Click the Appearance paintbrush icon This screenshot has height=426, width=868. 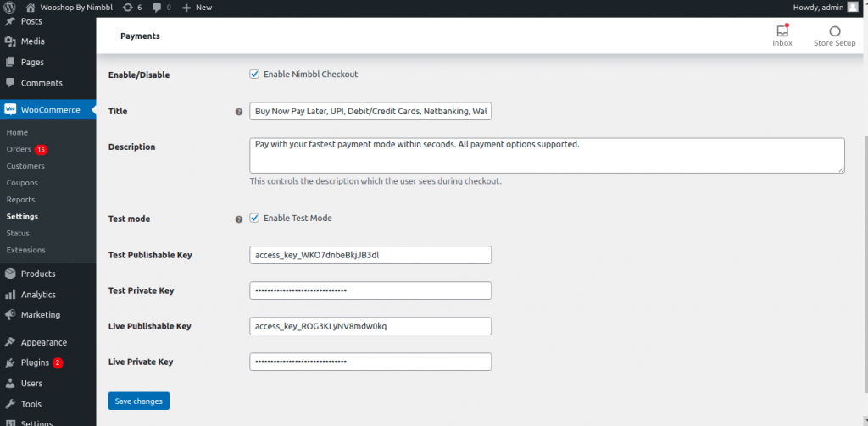(10, 342)
